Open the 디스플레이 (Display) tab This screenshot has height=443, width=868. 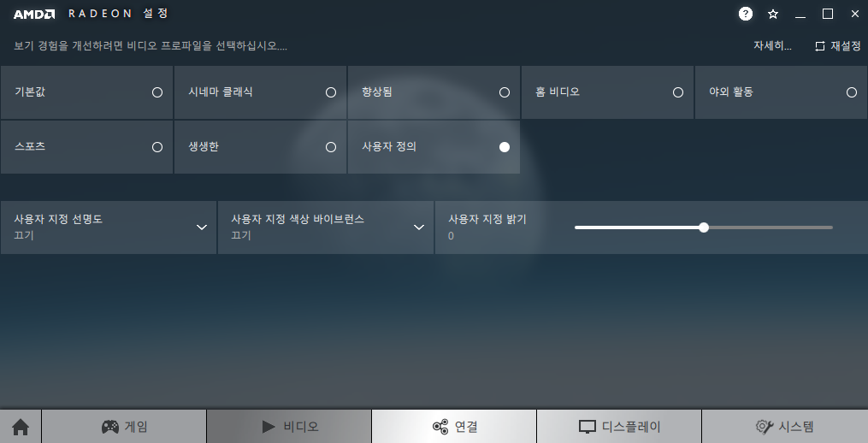click(619, 427)
